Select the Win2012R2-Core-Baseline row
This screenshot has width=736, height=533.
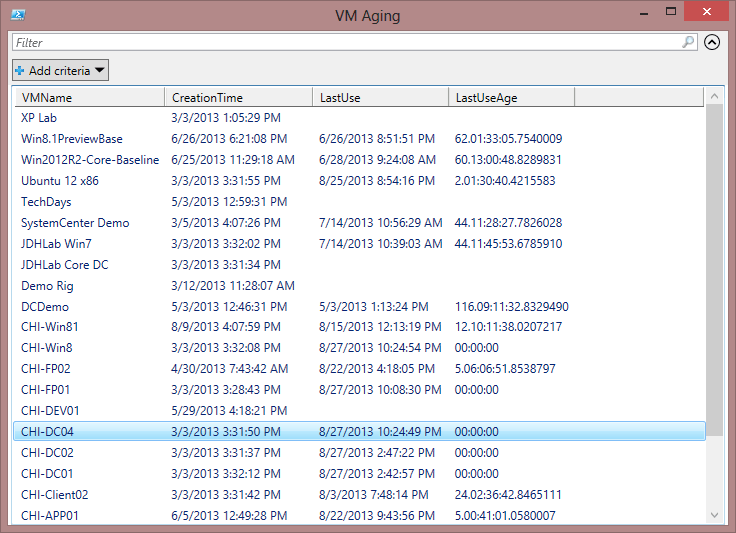click(x=360, y=160)
